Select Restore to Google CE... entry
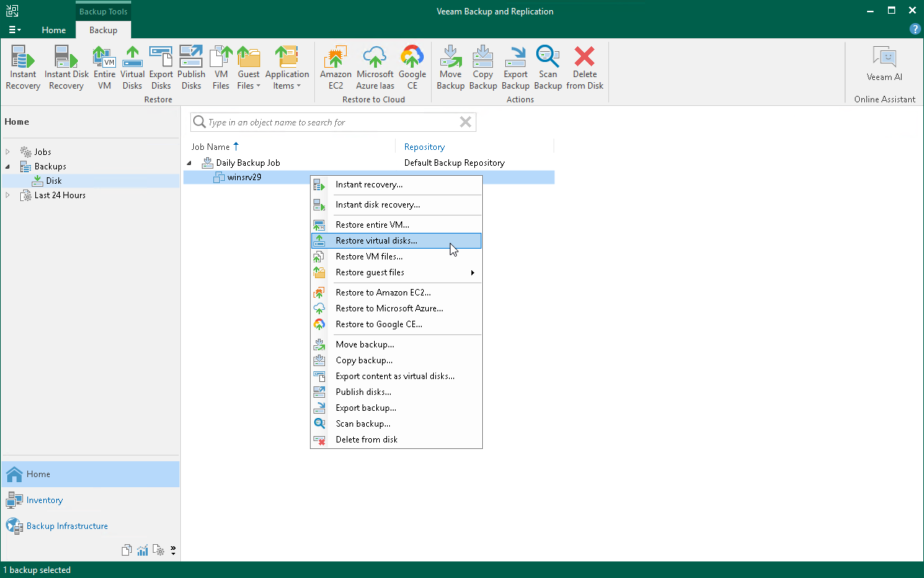The height and width of the screenshot is (578, 924). (396, 324)
